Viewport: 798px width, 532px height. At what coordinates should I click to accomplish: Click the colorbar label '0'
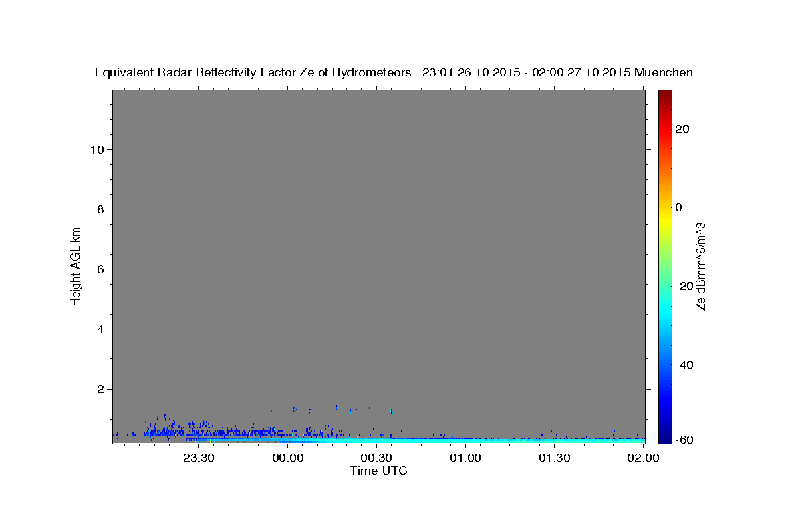[679, 207]
